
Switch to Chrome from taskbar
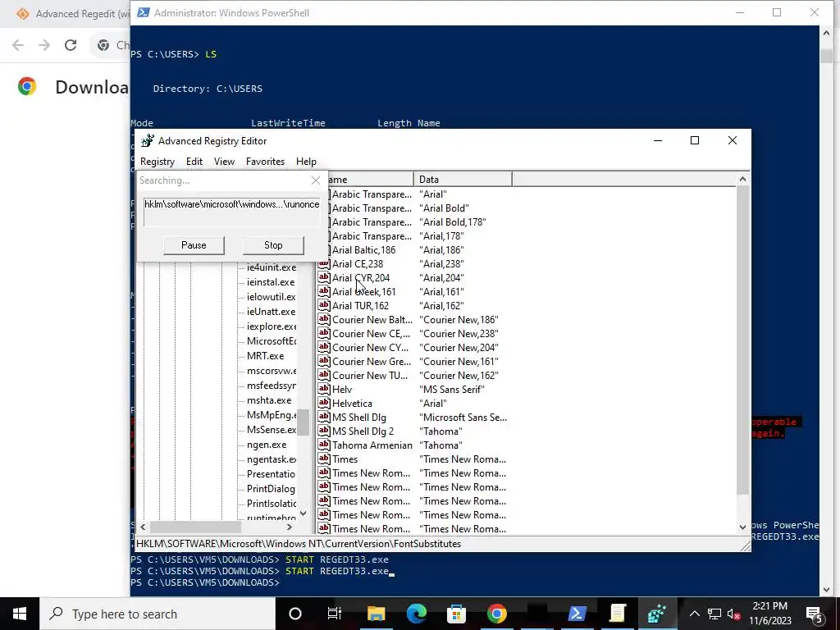pos(496,614)
